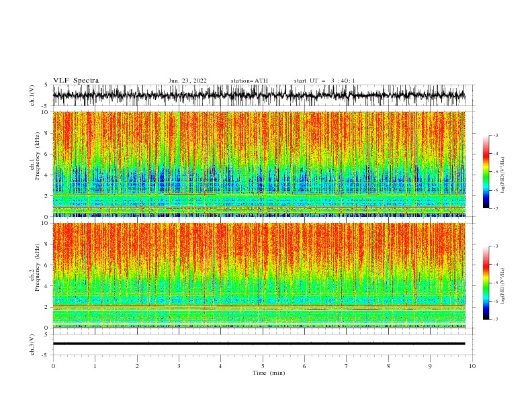Click the "-5" tick on ch.2 color bar
Screen dimensions: 532x411
click(x=495, y=283)
